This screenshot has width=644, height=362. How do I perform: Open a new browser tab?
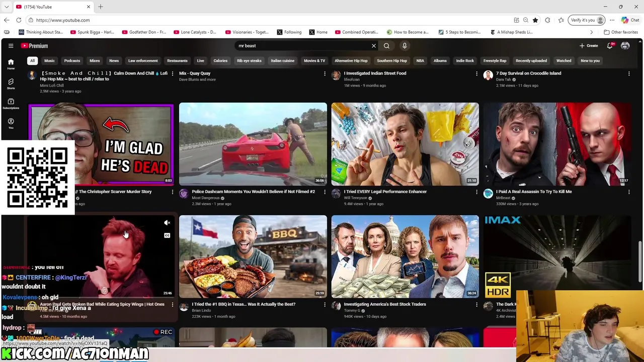101,7
